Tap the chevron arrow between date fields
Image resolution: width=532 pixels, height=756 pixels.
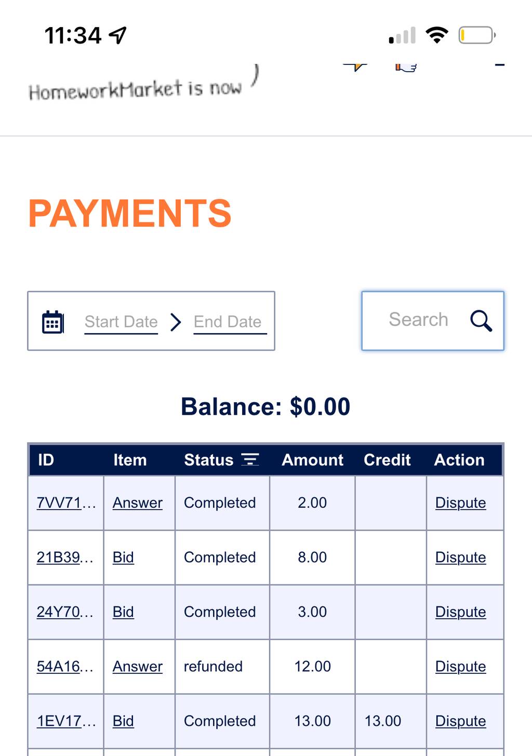pos(176,322)
